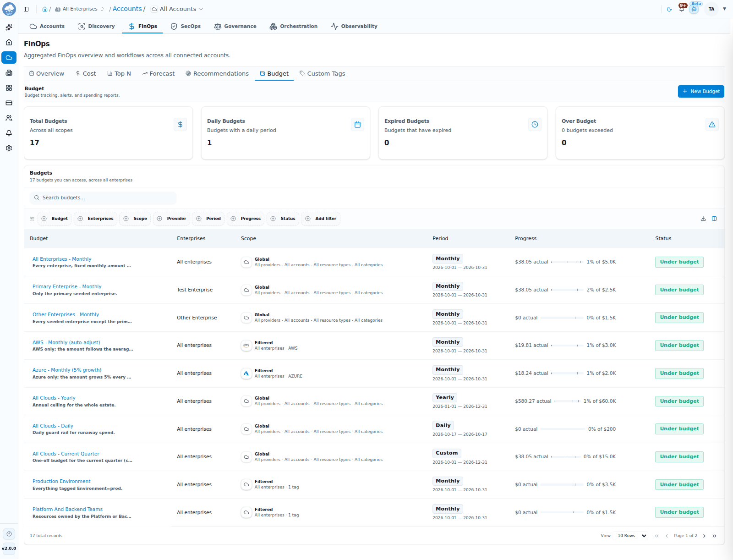Image resolution: width=733 pixels, height=560 pixels.
Task: Click progress bar for Azure - Monthly row
Action: 567,373
